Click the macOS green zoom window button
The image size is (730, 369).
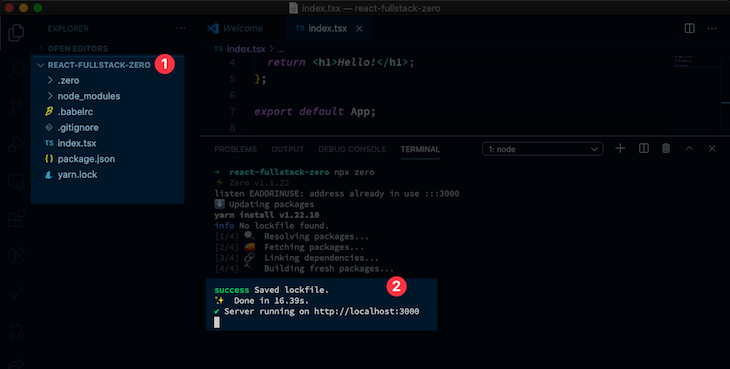(x=38, y=8)
